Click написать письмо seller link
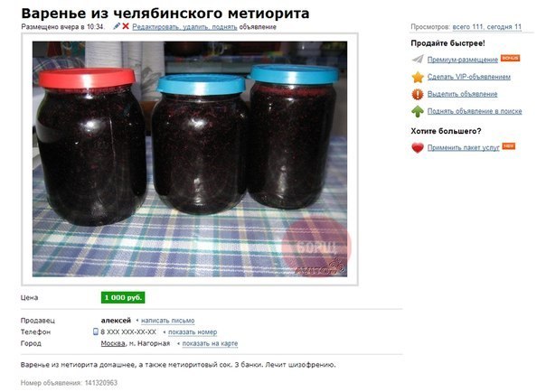Screen dimensions: 546x392 pos(167,321)
